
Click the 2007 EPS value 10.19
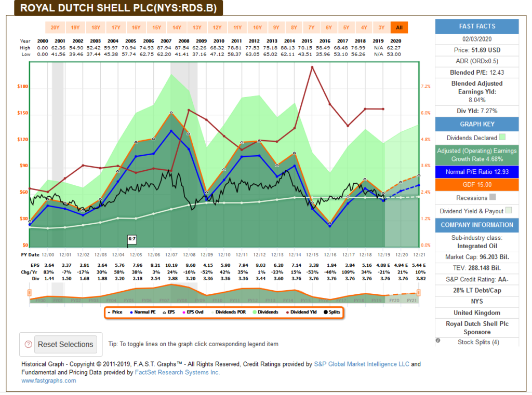point(171,265)
